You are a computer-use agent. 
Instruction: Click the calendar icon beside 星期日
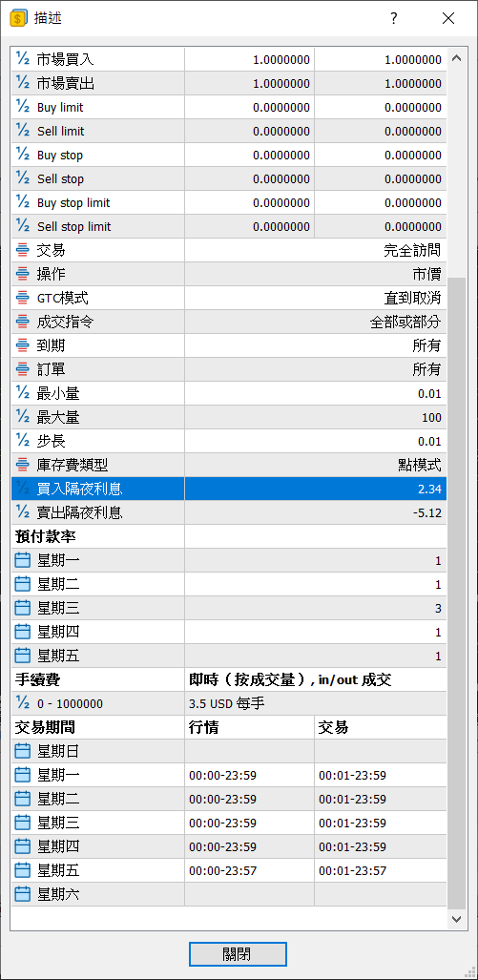(x=23, y=751)
